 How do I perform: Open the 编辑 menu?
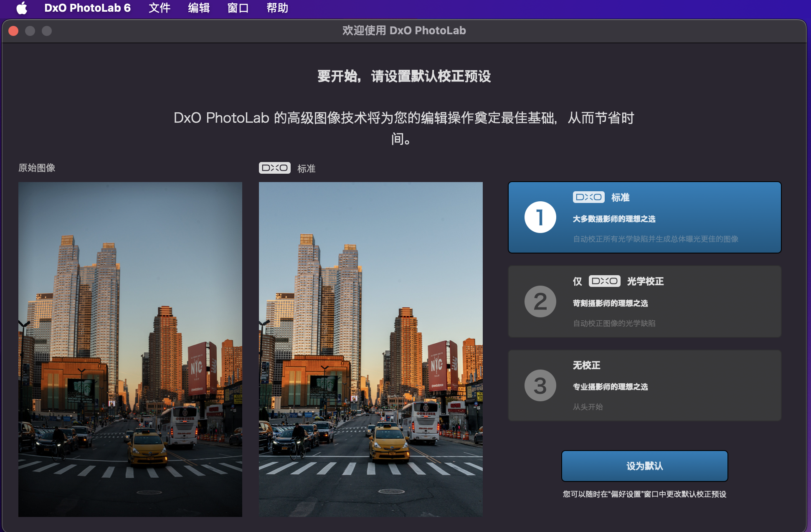point(198,8)
